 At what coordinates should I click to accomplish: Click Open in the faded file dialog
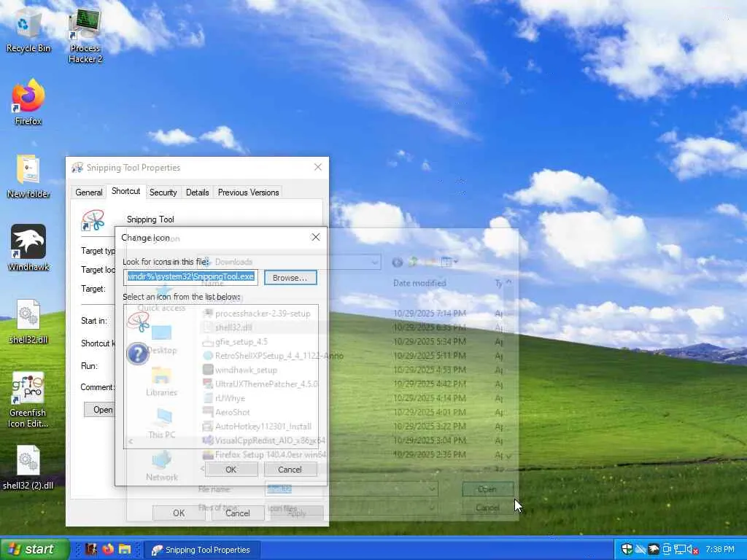(487, 489)
